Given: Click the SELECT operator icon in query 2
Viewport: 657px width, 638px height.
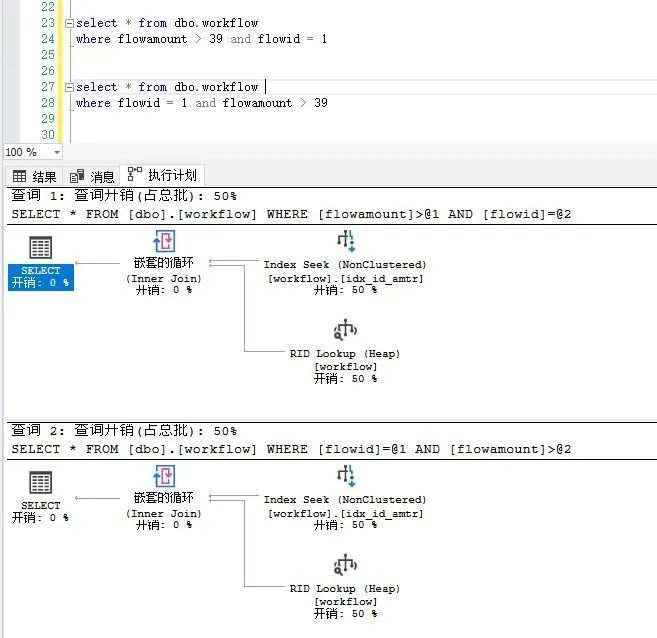Looking at the screenshot, I should click(x=41, y=483).
